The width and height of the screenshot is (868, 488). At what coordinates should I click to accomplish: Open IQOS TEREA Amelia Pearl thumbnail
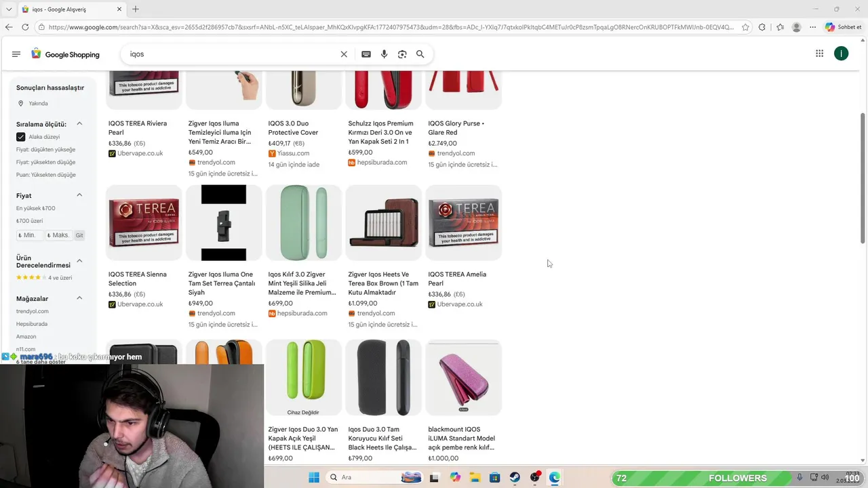click(x=464, y=222)
